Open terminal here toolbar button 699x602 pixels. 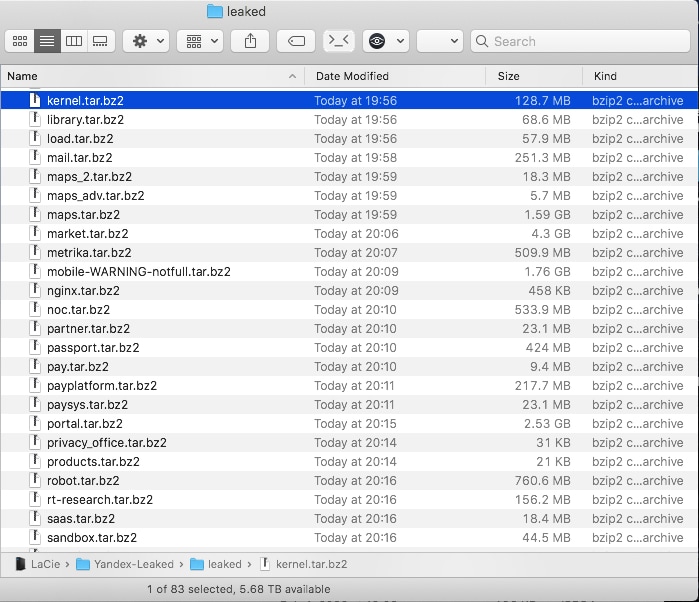(x=338, y=41)
